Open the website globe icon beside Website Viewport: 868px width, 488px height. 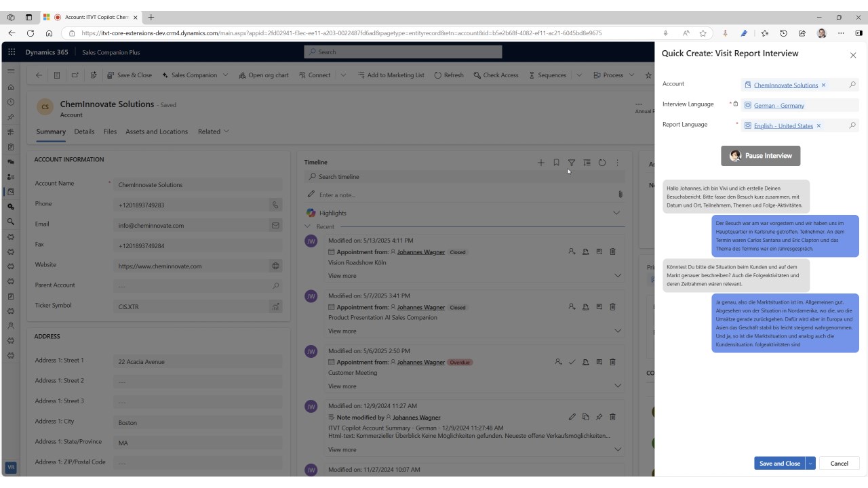(275, 266)
